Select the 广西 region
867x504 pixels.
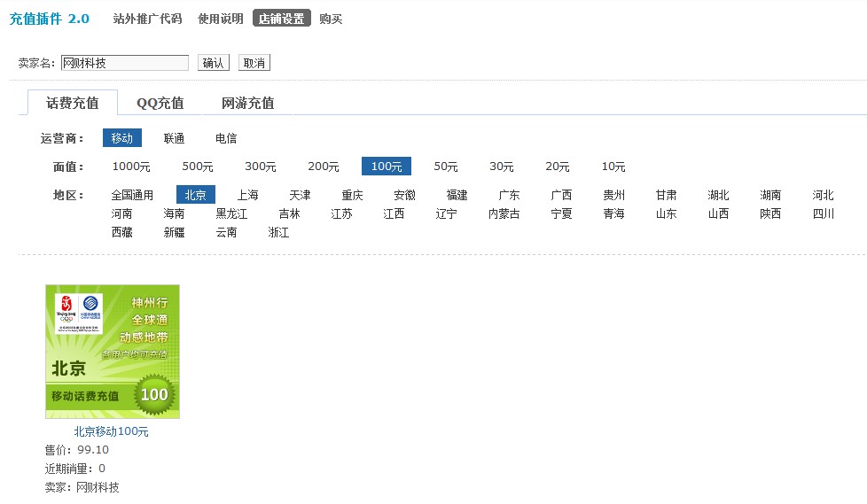[x=561, y=195]
